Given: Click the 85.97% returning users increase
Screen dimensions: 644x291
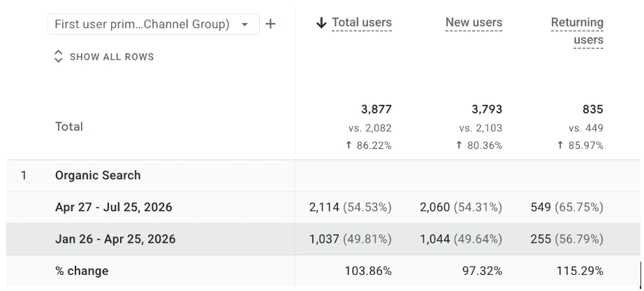Looking at the screenshot, I should [x=580, y=145].
